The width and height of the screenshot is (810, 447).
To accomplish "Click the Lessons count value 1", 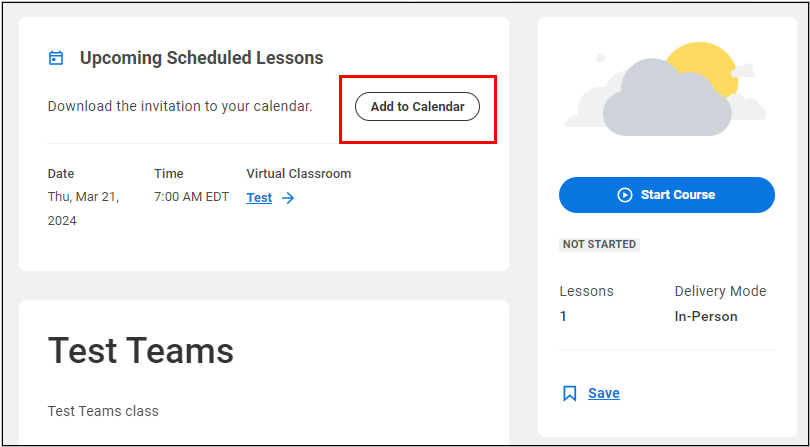I will pos(563,316).
